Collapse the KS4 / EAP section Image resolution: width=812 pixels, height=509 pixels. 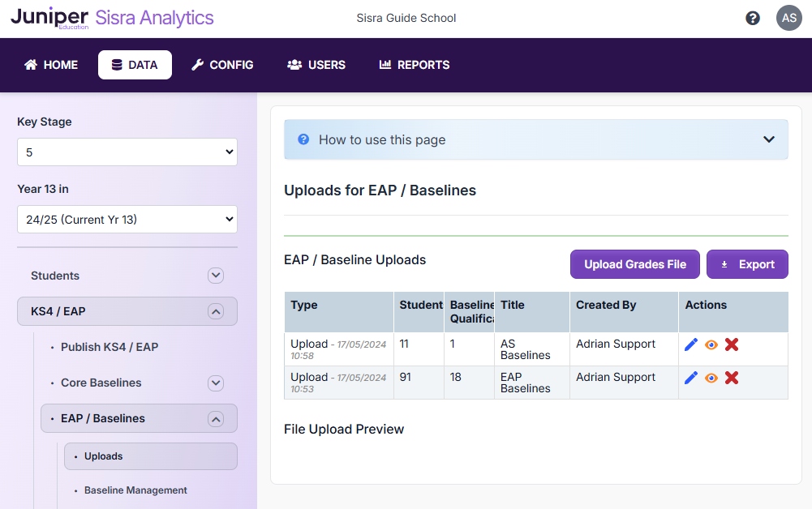[x=215, y=311]
